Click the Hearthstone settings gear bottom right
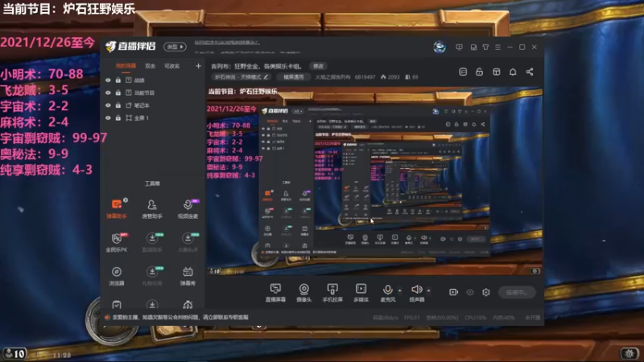This screenshot has height=362, width=644. pyautogui.click(x=630, y=353)
